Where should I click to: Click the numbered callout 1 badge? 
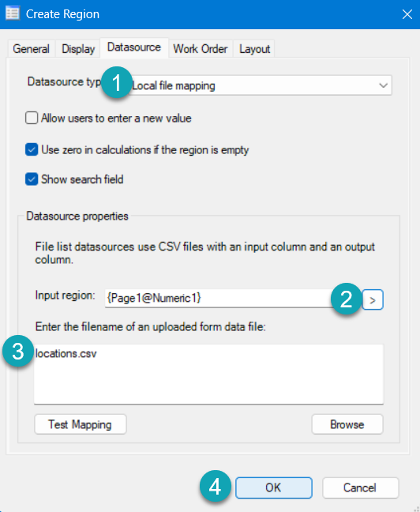click(x=117, y=83)
